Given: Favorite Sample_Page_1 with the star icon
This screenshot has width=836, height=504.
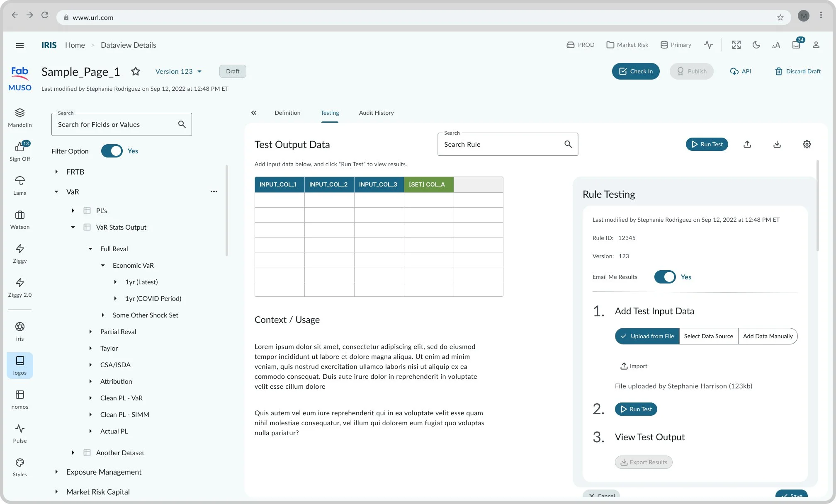Looking at the screenshot, I should coord(135,71).
